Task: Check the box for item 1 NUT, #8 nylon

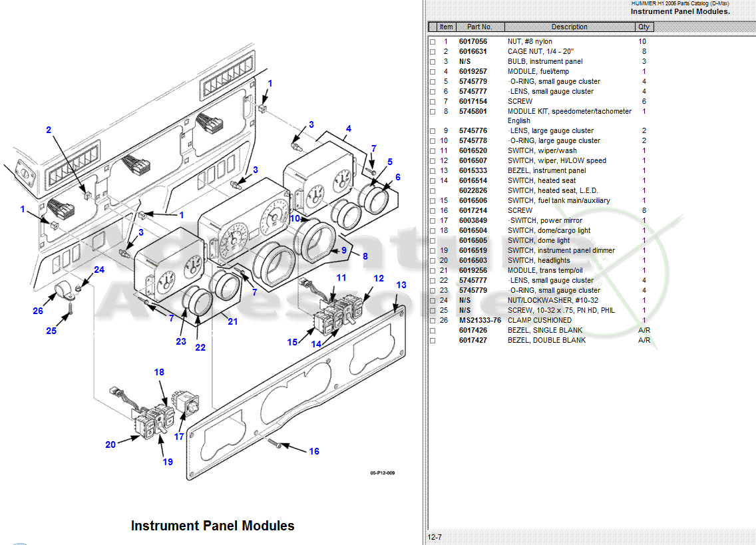Action: tap(433, 42)
